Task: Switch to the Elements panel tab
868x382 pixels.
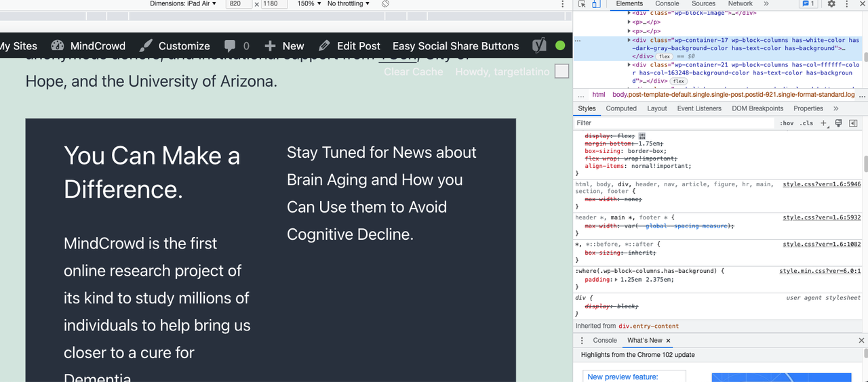Action: point(629,4)
